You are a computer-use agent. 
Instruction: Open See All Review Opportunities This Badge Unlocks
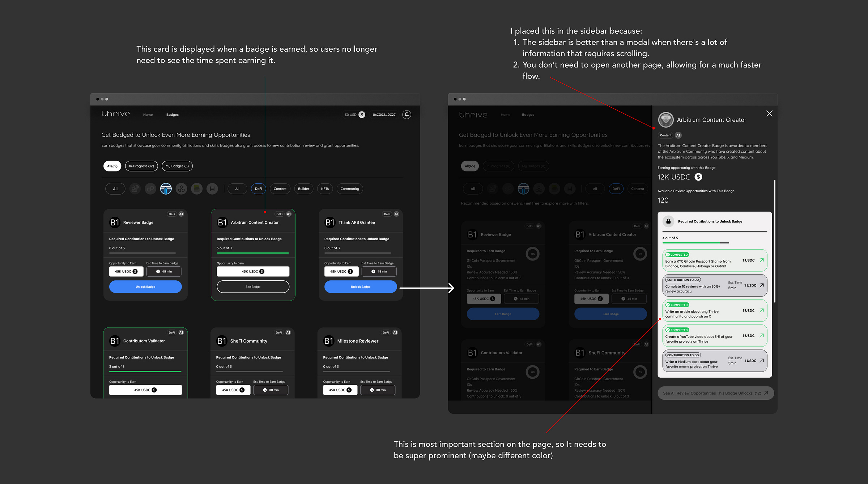point(716,393)
